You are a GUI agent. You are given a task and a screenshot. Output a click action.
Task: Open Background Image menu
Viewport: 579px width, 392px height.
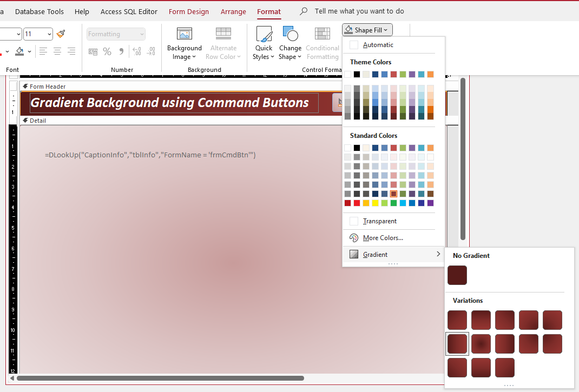pos(185,44)
